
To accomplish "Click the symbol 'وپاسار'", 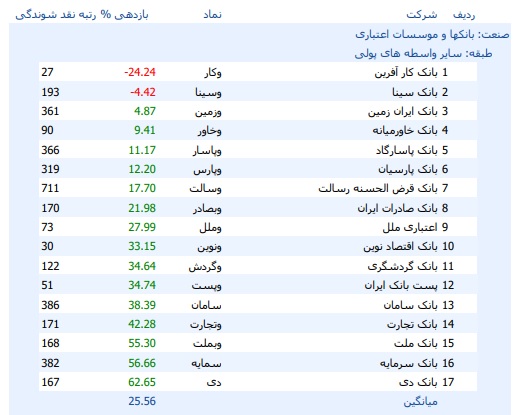I will (207, 151).
